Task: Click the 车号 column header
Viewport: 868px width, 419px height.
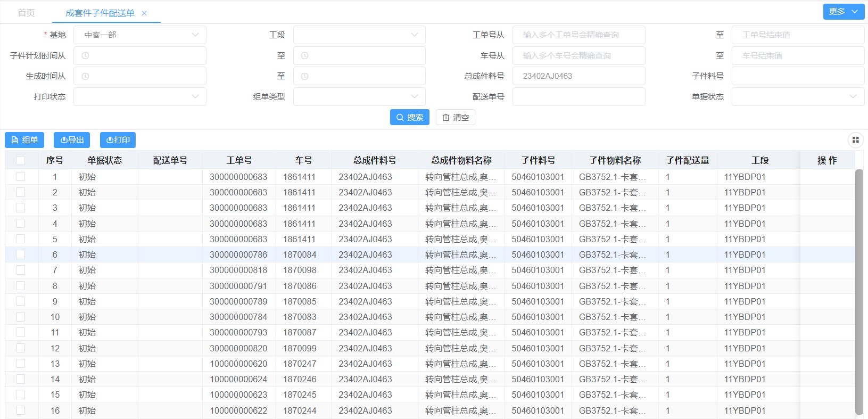Action: [x=303, y=160]
